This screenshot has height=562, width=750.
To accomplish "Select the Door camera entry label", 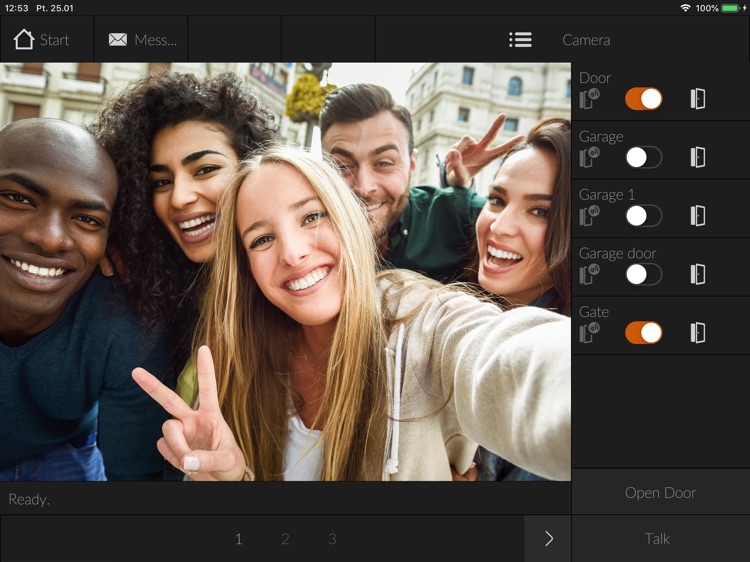I will [595, 78].
